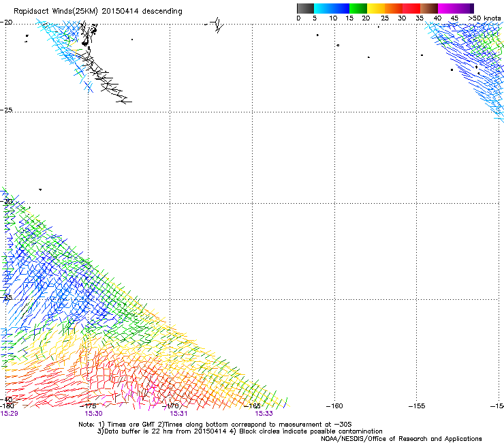Click the '10' label under the color bar
The height and width of the screenshot is (443, 504).
[333, 18]
